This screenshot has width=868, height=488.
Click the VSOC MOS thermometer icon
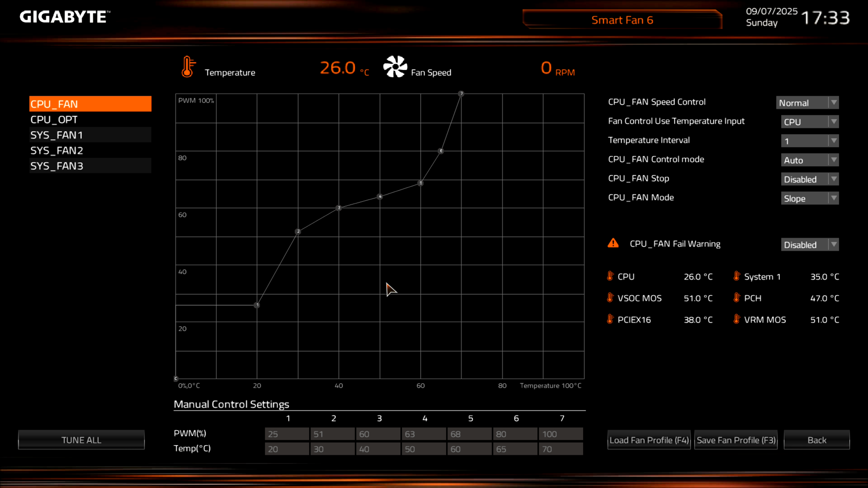(x=610, y=298)
